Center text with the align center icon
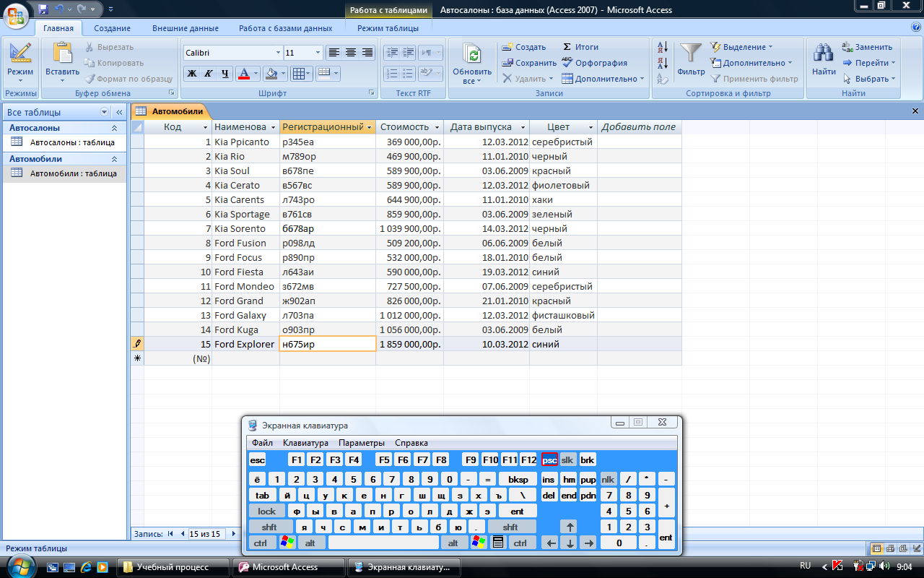 click(350, 53)
